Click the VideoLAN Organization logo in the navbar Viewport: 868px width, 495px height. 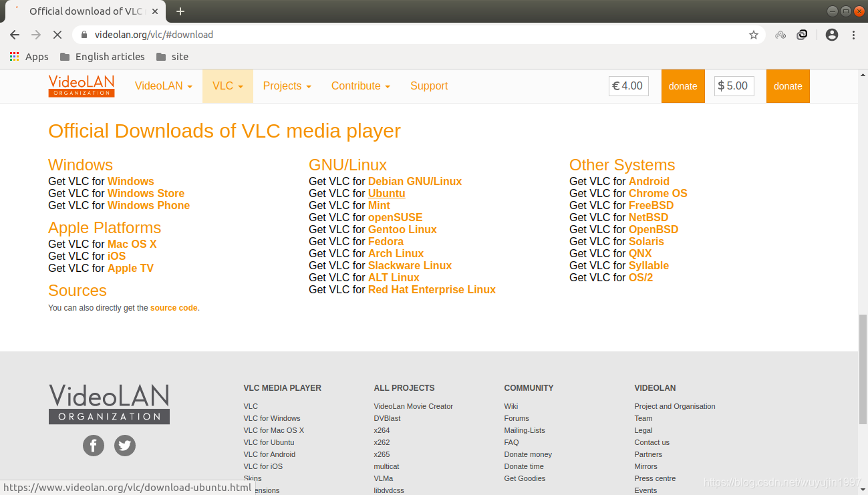coord(82,86)
